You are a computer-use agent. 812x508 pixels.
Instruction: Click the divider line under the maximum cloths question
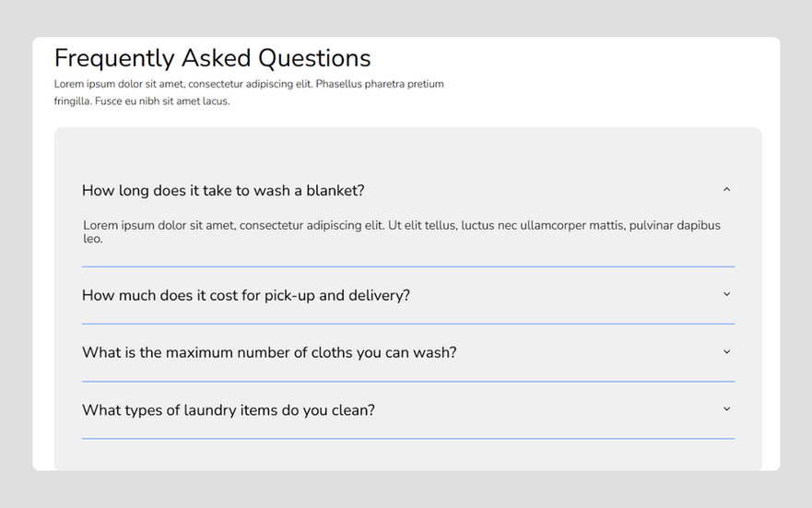(407, 381)
